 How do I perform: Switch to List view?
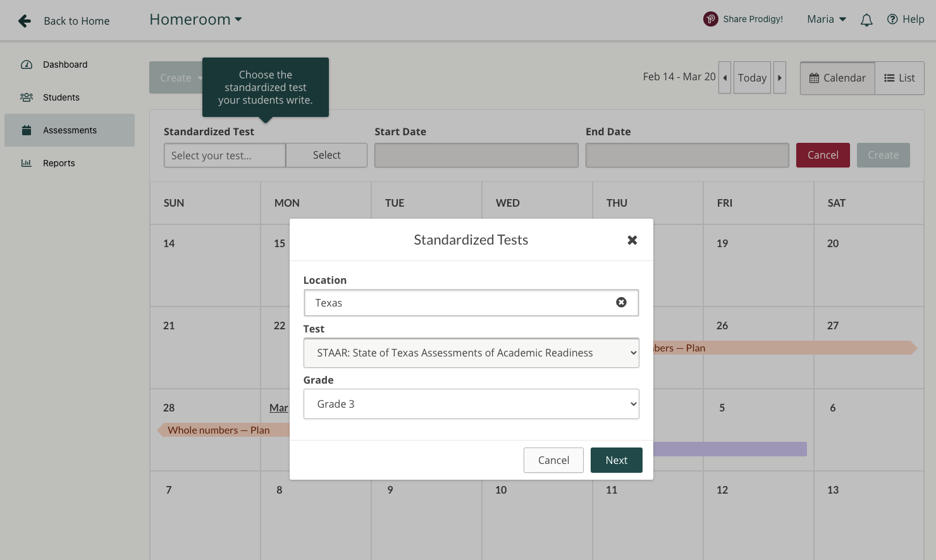pyautogui.click(x=899, y=78)
